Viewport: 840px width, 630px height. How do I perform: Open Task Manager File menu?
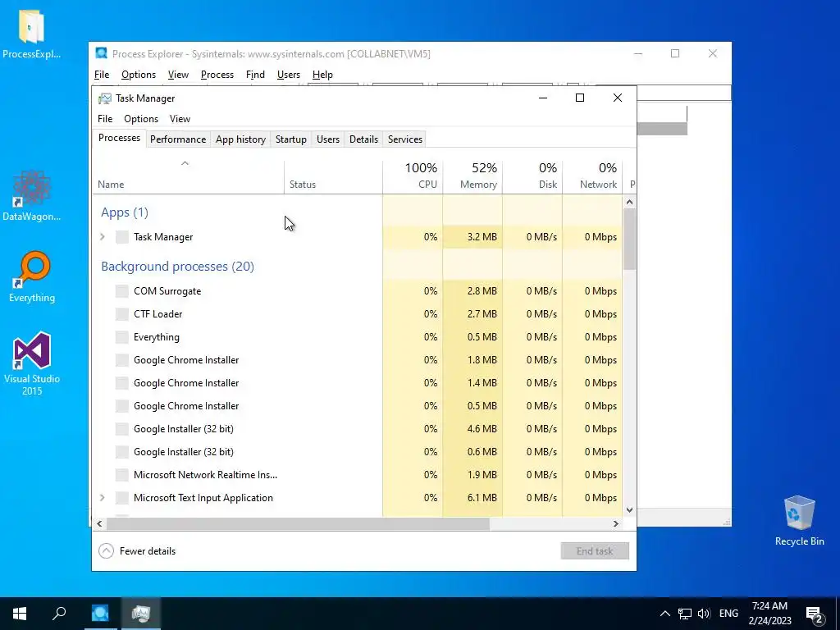pyautogui.click(x=105, y=119)
